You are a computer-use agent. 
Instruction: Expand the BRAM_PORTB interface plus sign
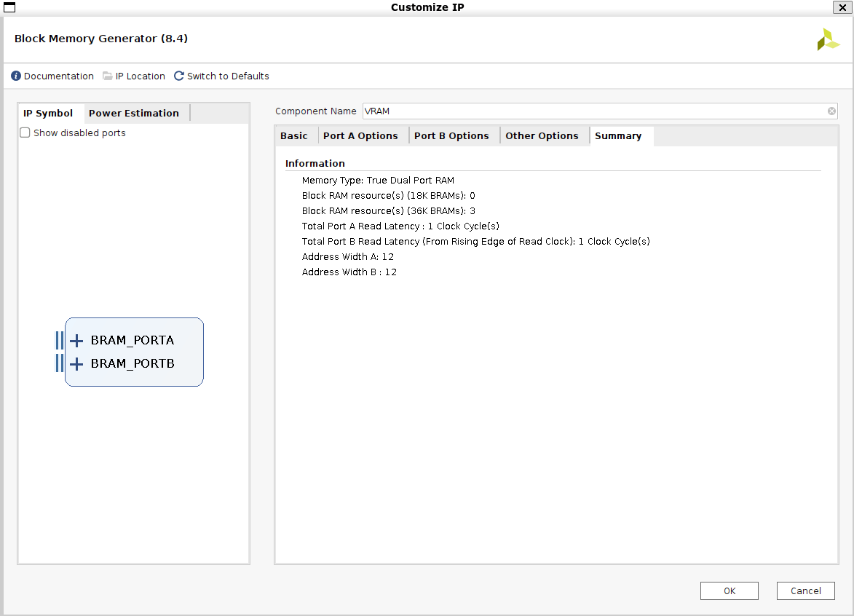pyautogui.click(x=76, y=364)
